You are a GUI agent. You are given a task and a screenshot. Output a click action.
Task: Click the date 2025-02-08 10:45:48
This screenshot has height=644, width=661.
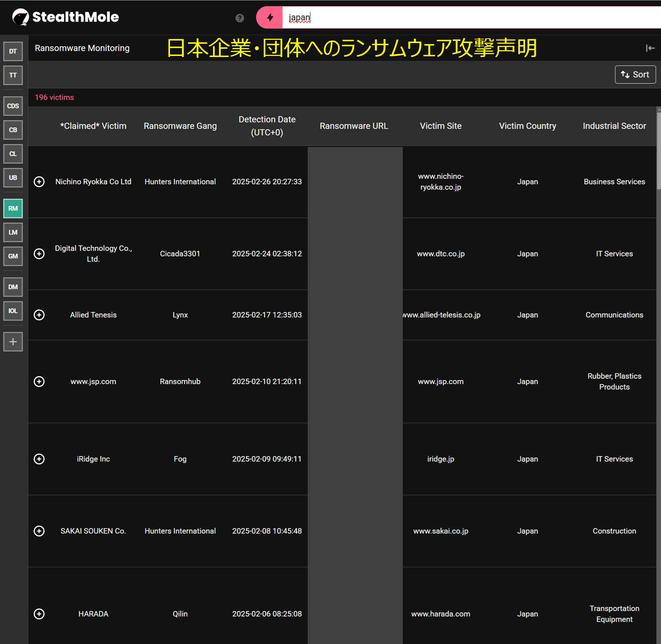pos(267,531)
